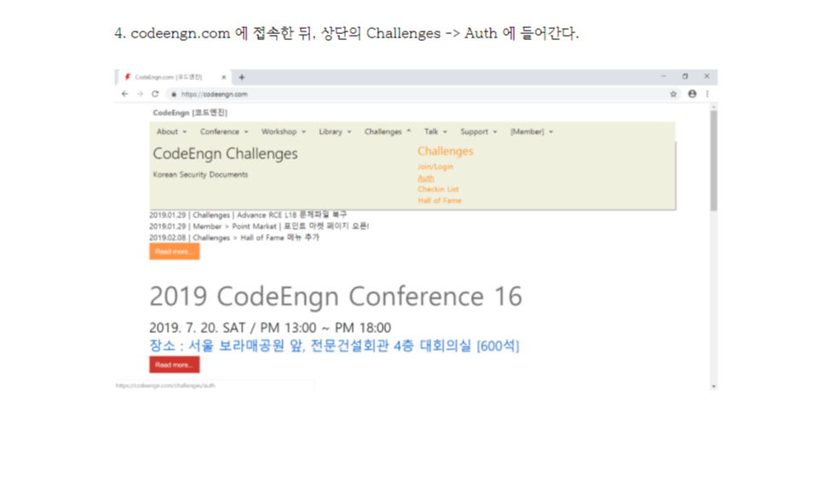Expand the Talk dropdown menu
The height and width of the screenshot is (504, 823).
coord(435,132)
